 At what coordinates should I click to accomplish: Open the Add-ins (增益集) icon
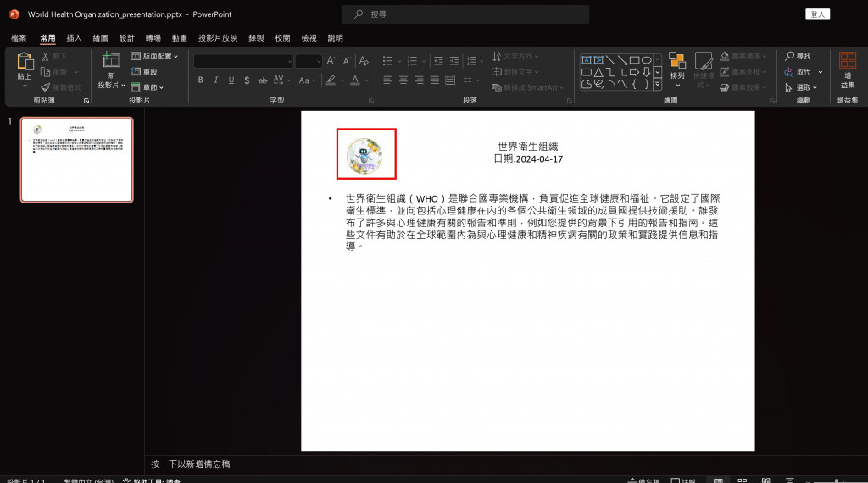(x=848, y=60)
